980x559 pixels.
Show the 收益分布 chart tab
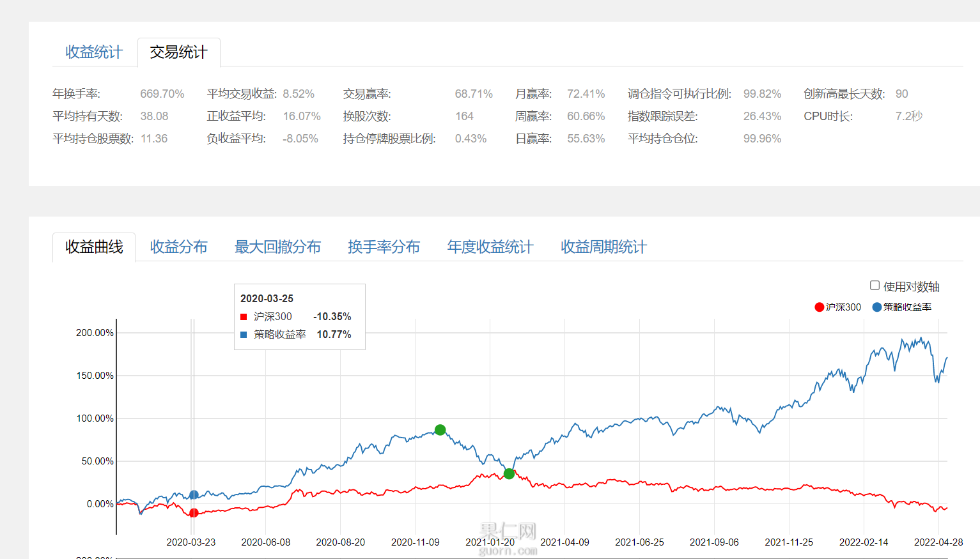coord(178,247)
